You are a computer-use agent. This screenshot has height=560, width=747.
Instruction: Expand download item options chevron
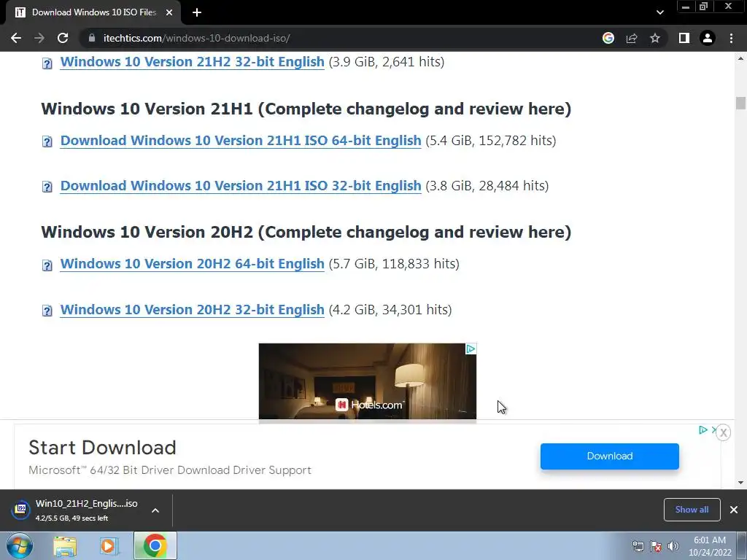coord(155,510)
